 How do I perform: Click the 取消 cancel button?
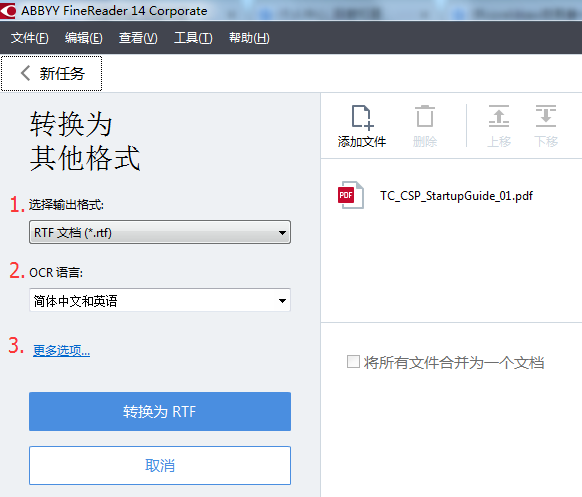(x=160, y=465)
